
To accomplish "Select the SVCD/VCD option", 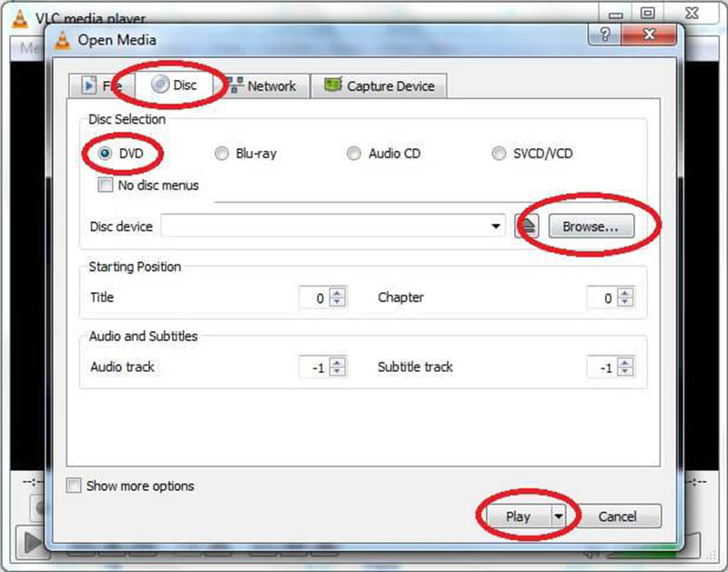I will [x=498, y=154].
